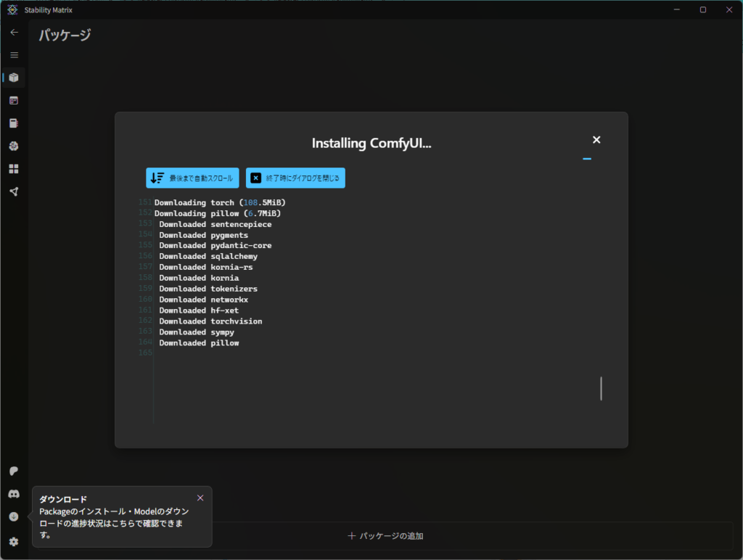Screen dimensions: 743x560
Task: Open the Packages page from the sidebar
Action: 14,78
